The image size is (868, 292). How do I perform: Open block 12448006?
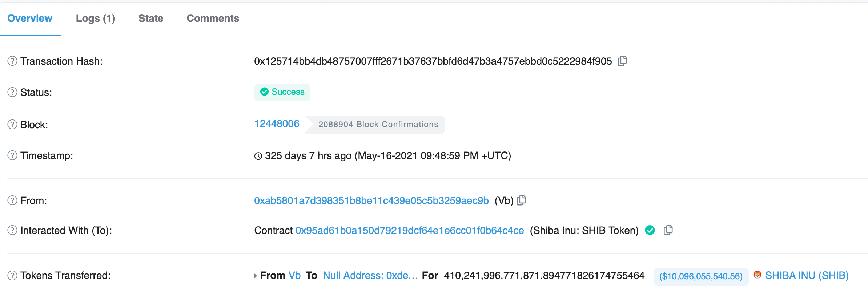pyautogui.click(x=277, y=124)
